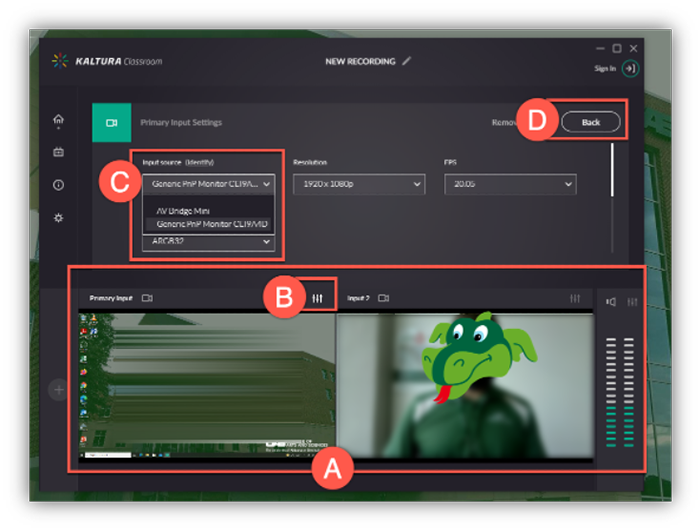Screen dimensions: 700x530
Task: Toggle the Input 2 camera icon
Action: click(383, 298)
